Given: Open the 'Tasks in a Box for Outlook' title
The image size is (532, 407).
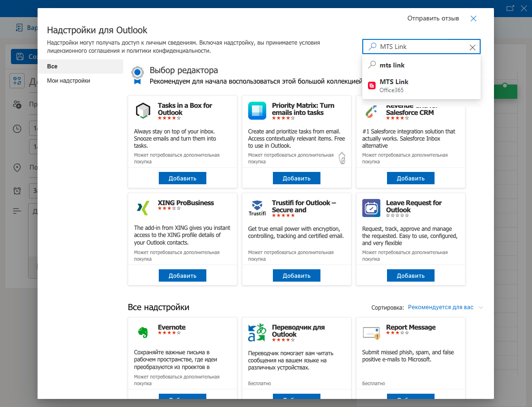Looking at the screenshot, I should coord(185,109).
